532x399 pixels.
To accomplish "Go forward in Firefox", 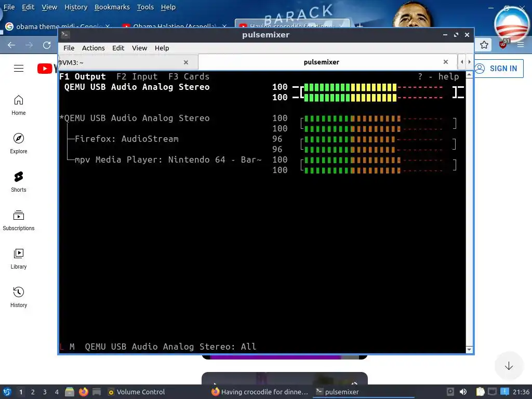I will coord(29,45).
